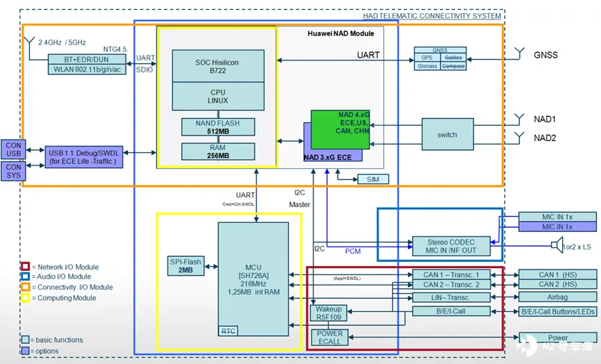
Task: Click the teal basic functions legend swatch
Action: (x=25, y=340)
